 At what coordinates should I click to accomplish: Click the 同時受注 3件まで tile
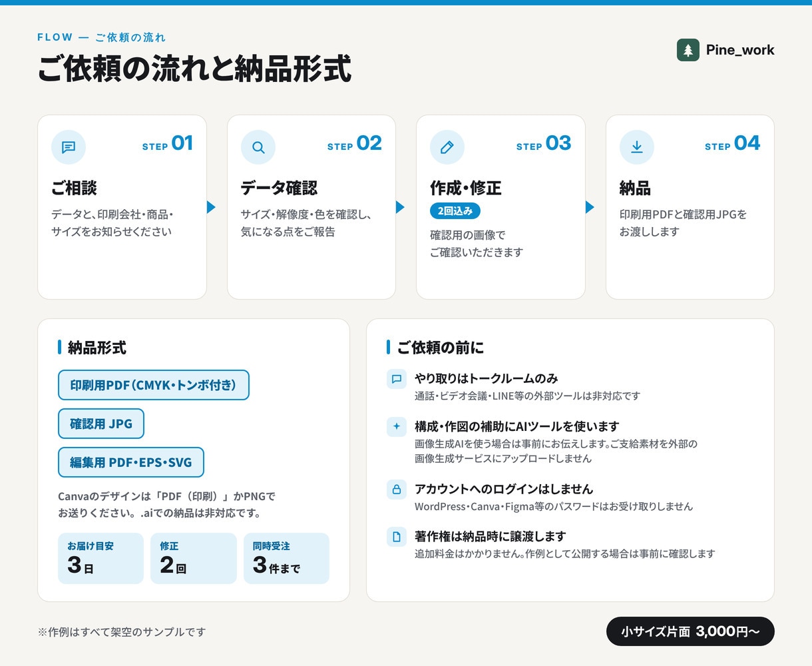(x=286, y=558)
